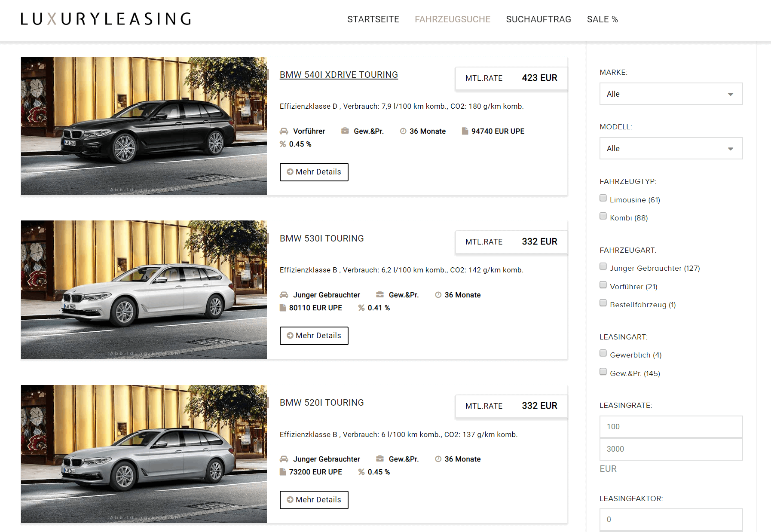The image size is (771, 532).
Task: Tick the Gewerblich (4) checkbox
Action: 603,353
